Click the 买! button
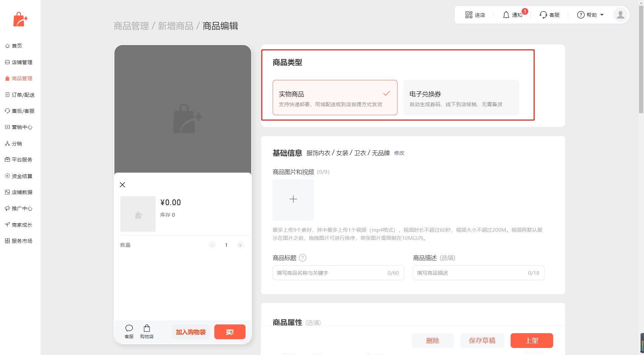Viewport: 644px width, 355px height. click(x=230, y=332)
